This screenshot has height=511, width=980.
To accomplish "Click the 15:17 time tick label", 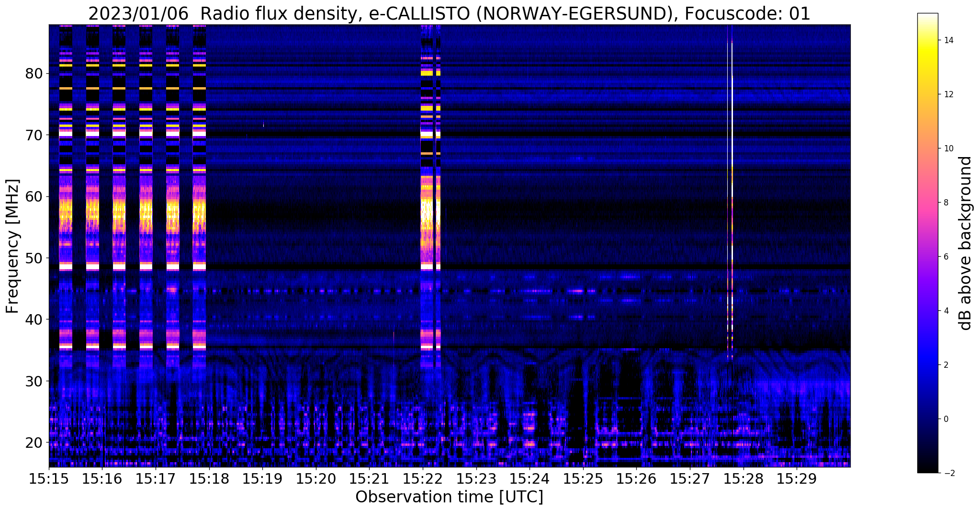I will (x=156, y=478).
